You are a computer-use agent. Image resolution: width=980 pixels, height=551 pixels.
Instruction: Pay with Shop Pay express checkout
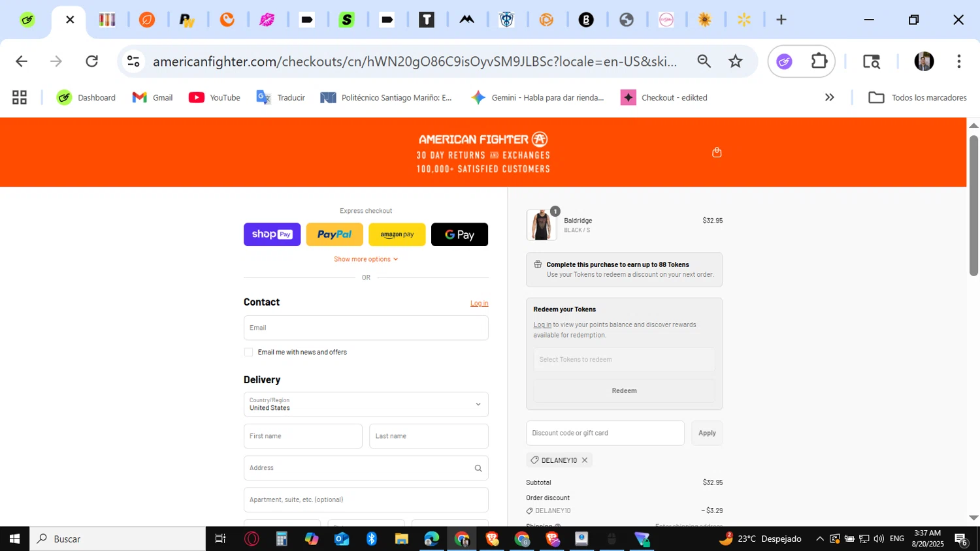(x=272, y=234)
